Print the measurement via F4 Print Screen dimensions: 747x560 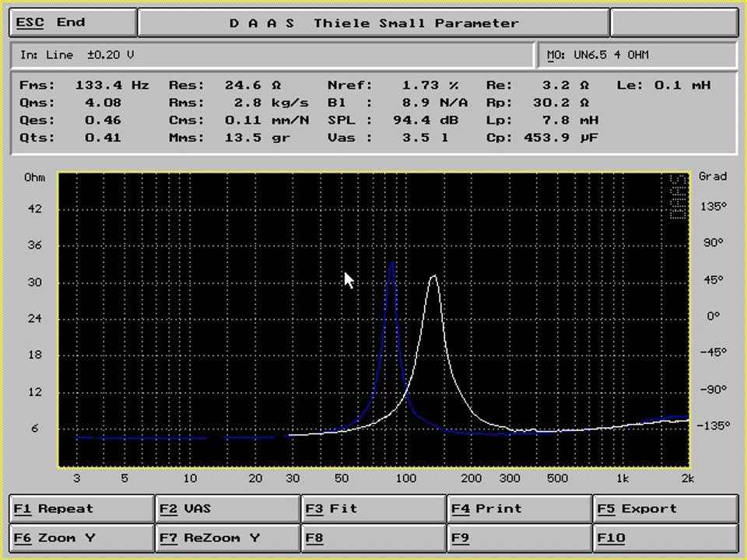[x=518, y=509]
